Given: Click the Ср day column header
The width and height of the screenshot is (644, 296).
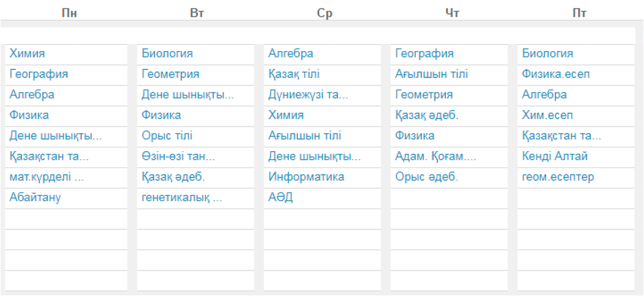Looking at the screenshot, I should pos(325,13).
